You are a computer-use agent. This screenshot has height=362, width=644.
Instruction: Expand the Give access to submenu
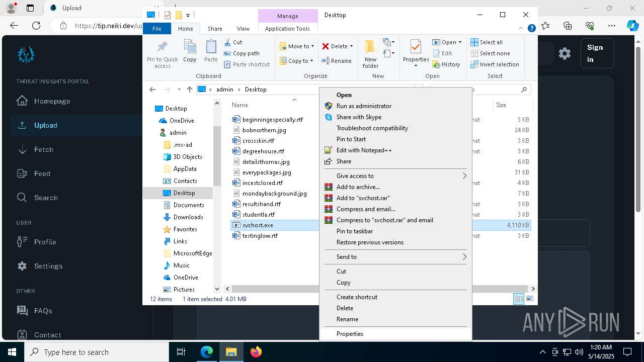[x=395, y=176]
